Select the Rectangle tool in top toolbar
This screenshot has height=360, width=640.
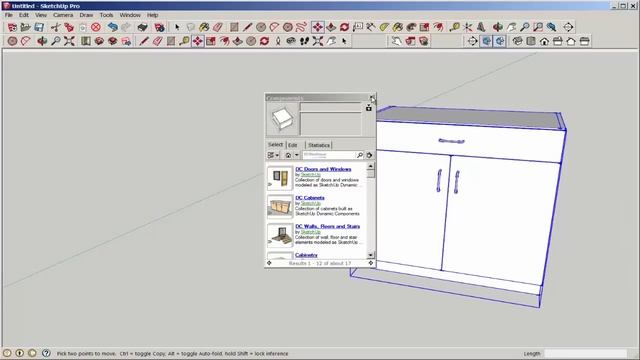tap(234, 27)
